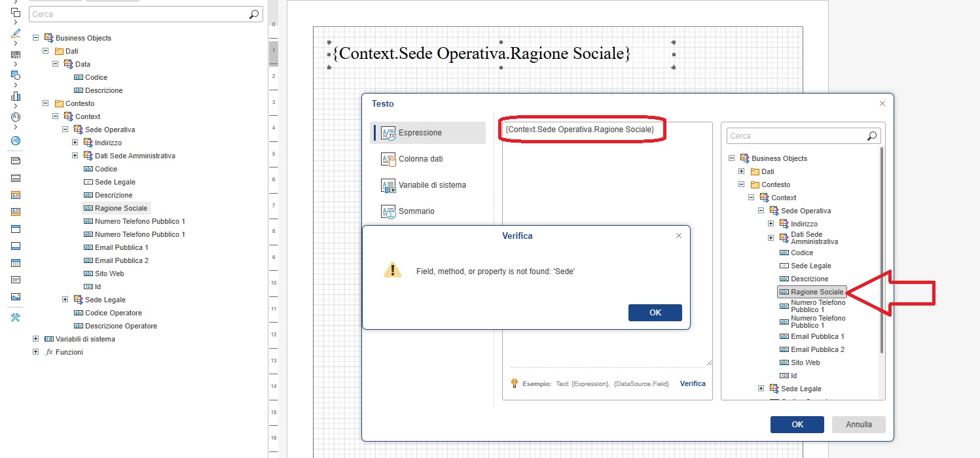Screen dimensions: 980x458
Task: Switch to the Sommario section
Action: tap(416, 211)
